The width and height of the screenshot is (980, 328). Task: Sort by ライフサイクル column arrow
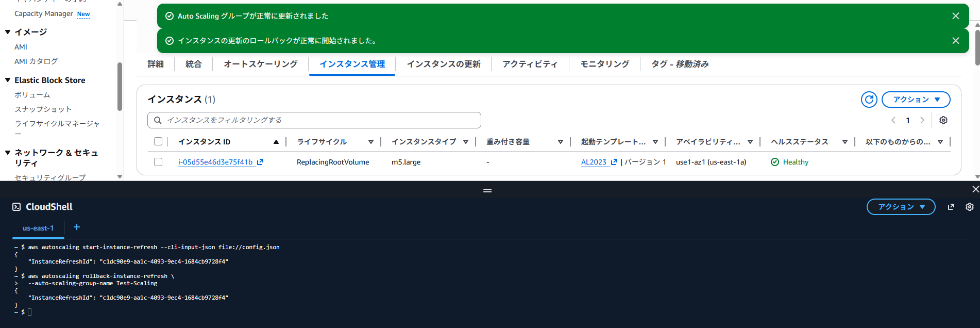tap(370, 142)
